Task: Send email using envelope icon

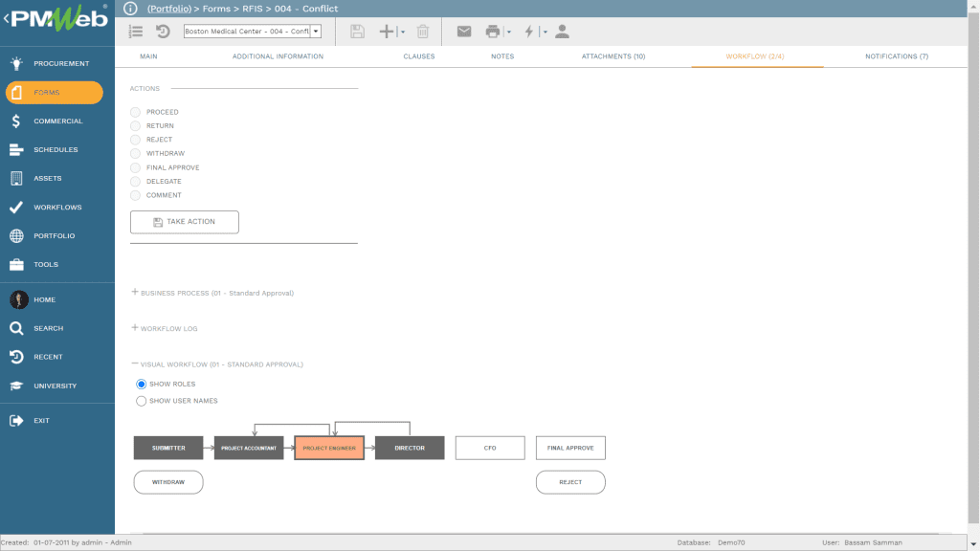Action: coord(464,32)
